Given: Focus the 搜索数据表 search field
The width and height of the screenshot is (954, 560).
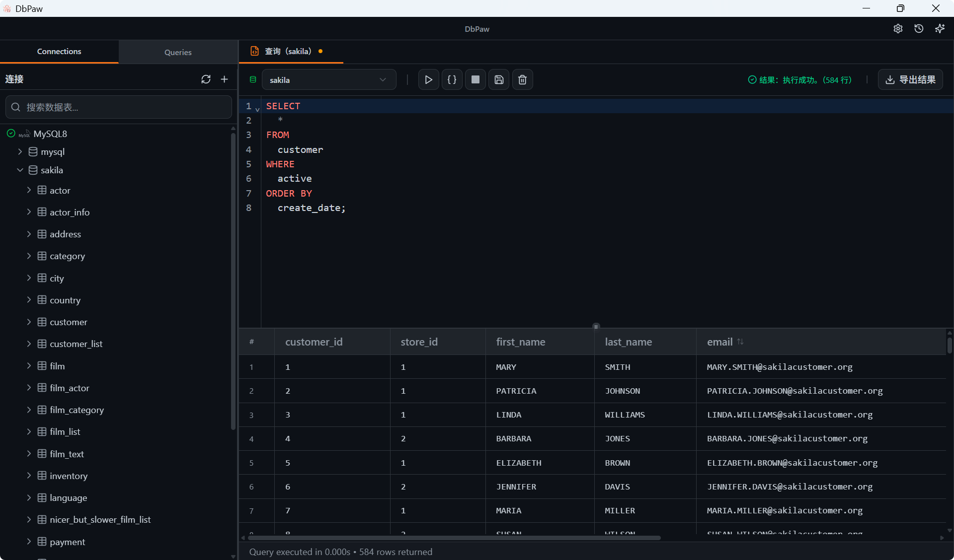Looking at the screenshot, I should tap(119, 107).
